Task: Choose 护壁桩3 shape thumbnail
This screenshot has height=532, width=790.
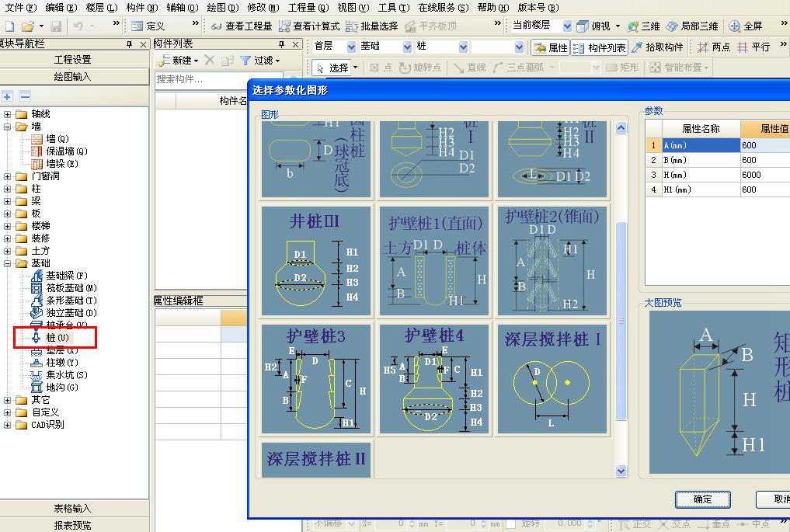Action: coord(316,379)
